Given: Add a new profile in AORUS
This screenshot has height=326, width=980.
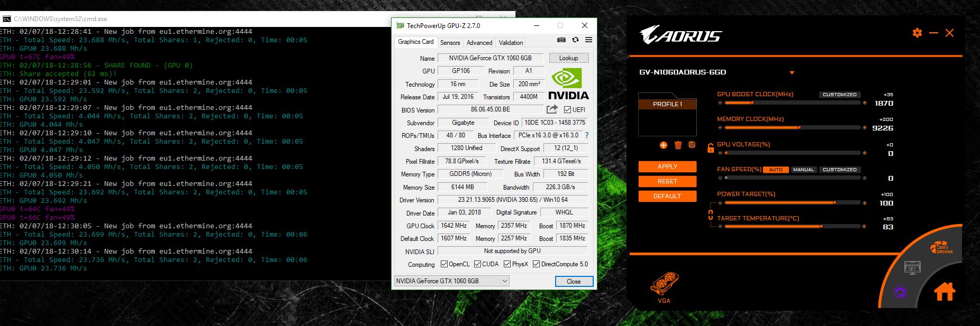Looking at the screenshot, I should point(664,145).
